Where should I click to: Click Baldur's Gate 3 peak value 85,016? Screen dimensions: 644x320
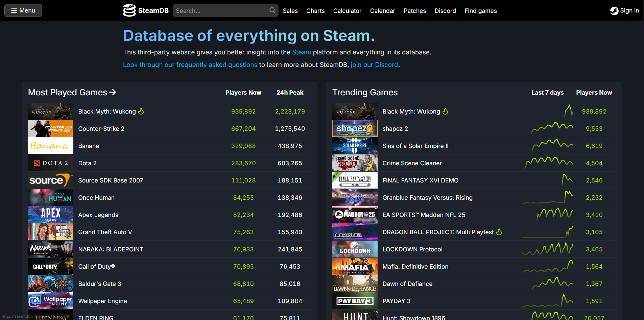(290, 284)
